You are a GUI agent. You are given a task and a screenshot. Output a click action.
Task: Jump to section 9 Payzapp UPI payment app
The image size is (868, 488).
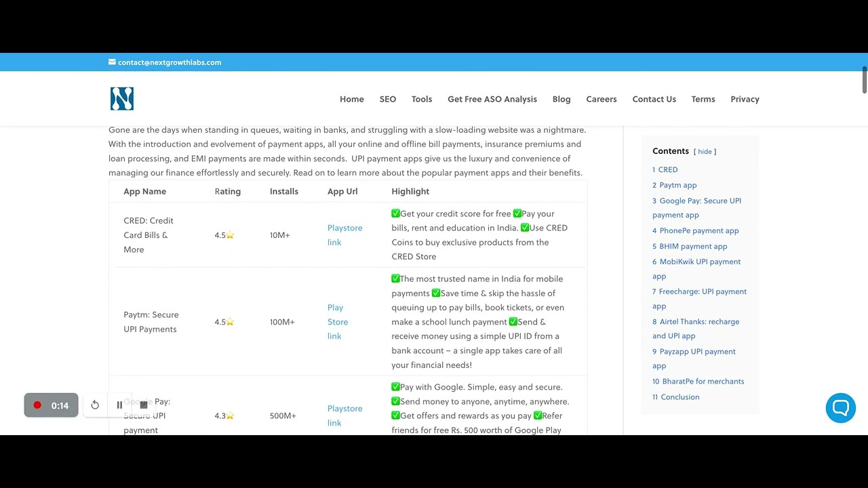point(694,359)
